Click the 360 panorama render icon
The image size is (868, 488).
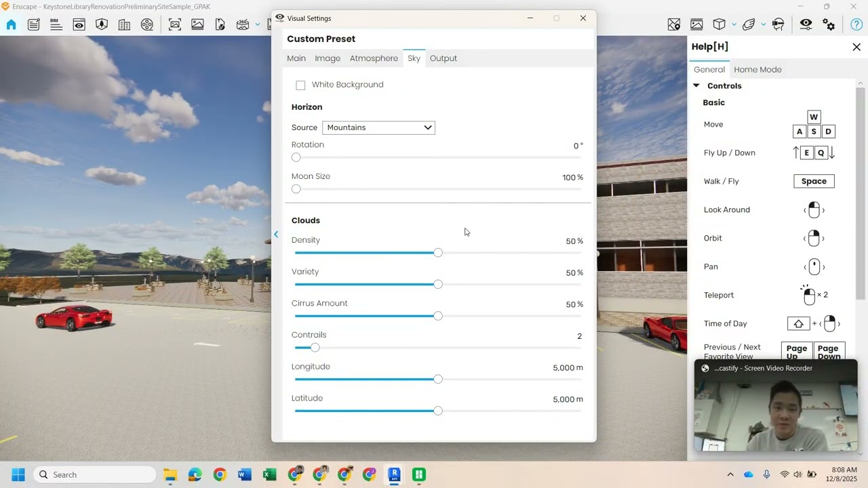click(x=243, y=24)
